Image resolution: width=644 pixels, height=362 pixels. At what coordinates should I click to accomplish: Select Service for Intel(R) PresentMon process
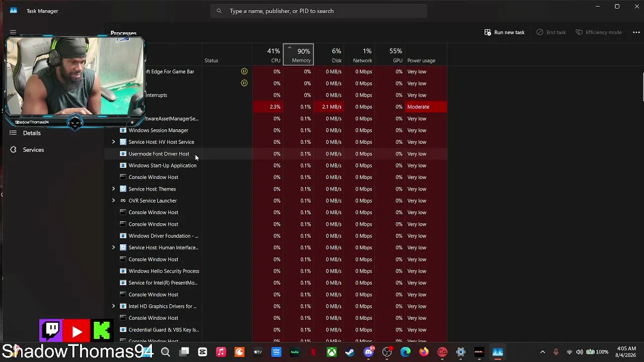276,283
